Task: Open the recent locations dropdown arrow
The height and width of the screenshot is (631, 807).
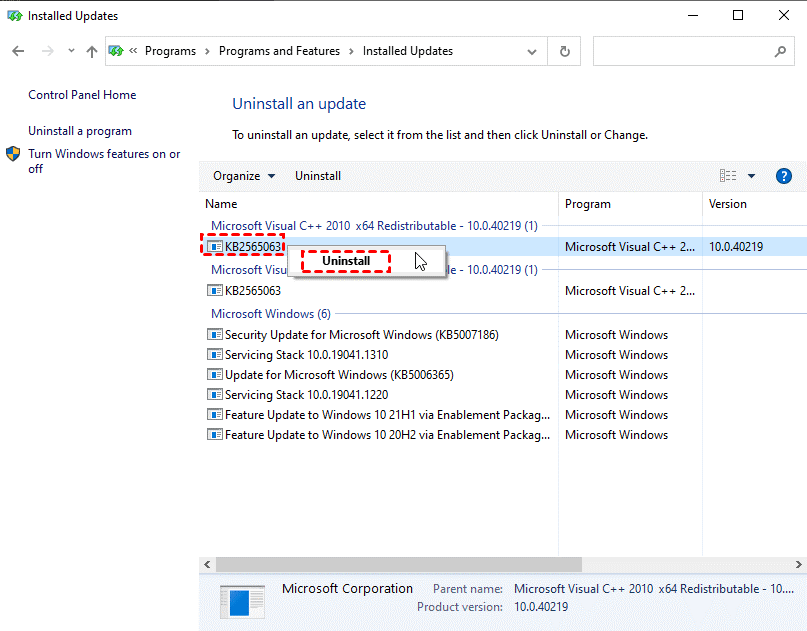Action: point(71,50)
